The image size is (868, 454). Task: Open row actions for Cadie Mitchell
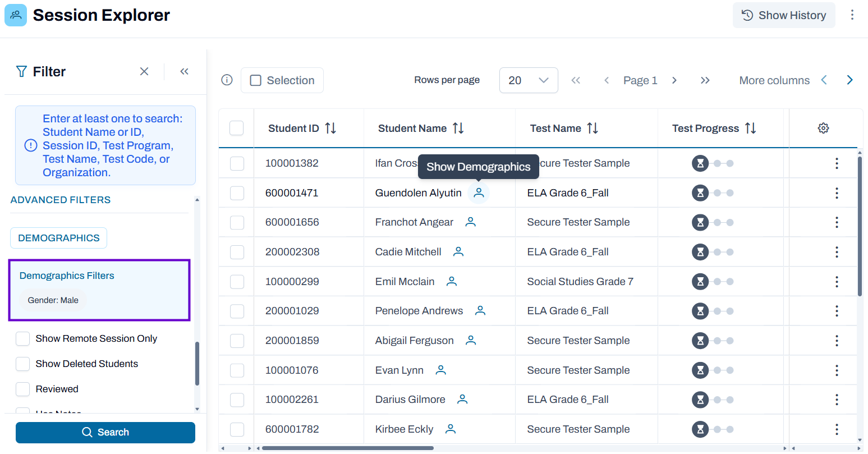(837, 252)
